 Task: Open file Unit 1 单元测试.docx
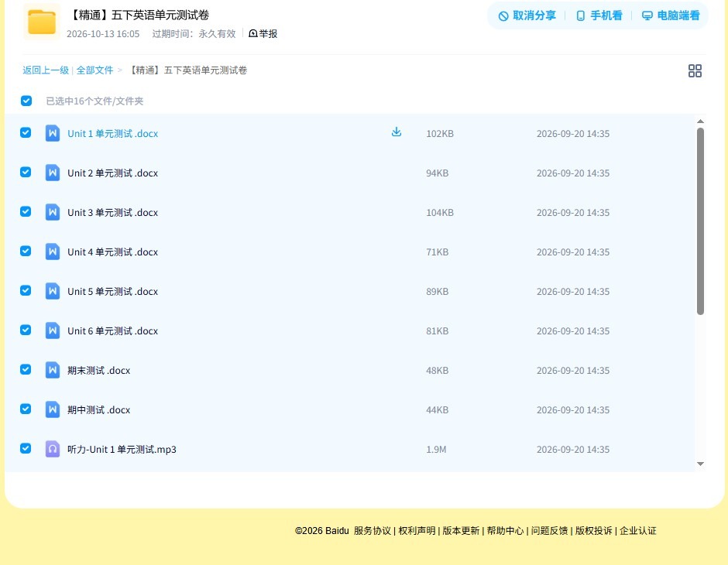113,134
